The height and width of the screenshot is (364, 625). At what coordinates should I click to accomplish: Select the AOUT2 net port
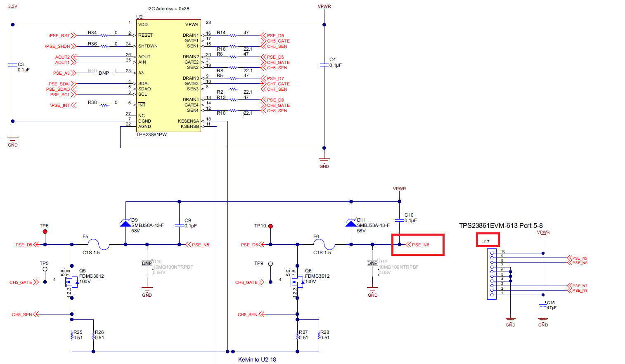(66, 57)
